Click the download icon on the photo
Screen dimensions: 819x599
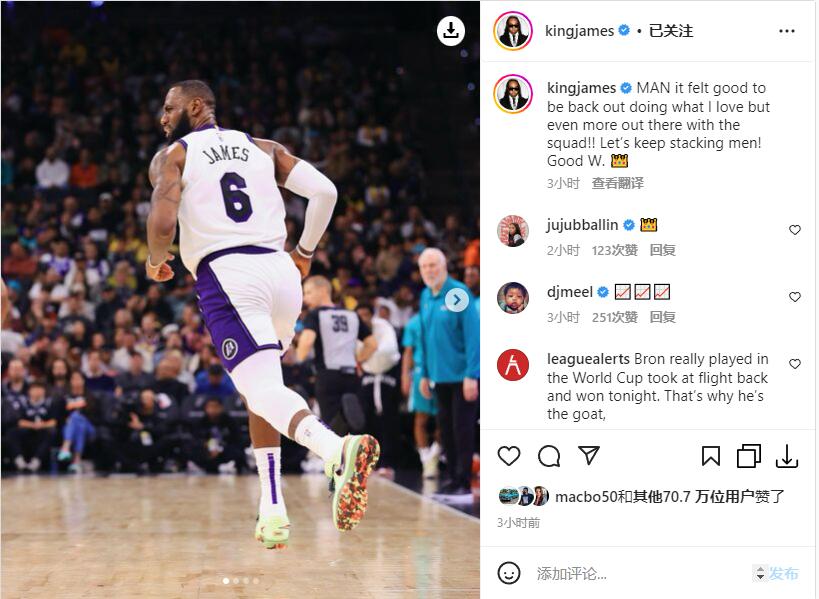click(x=451, y=31)
